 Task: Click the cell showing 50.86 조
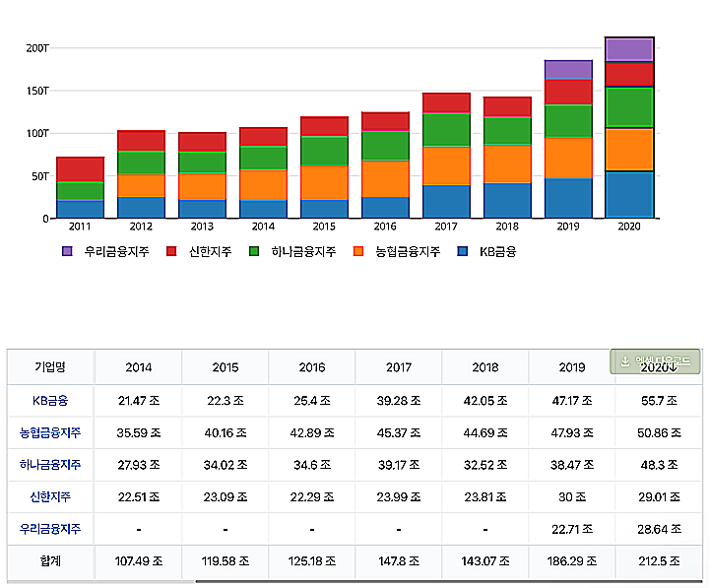pos(659,432)
